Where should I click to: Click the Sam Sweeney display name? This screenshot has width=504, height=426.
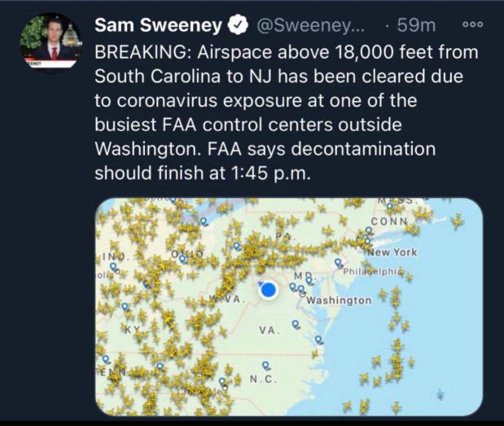[158, 26]
